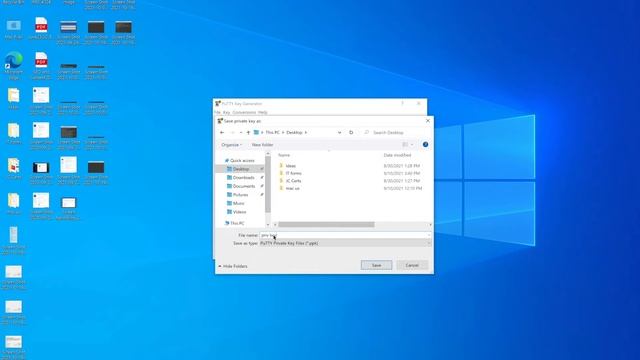The height and width of the screenshot is (360, 640).
Task: Go back using the dialog's Back arrow
Action: click(x=222, y=133)
